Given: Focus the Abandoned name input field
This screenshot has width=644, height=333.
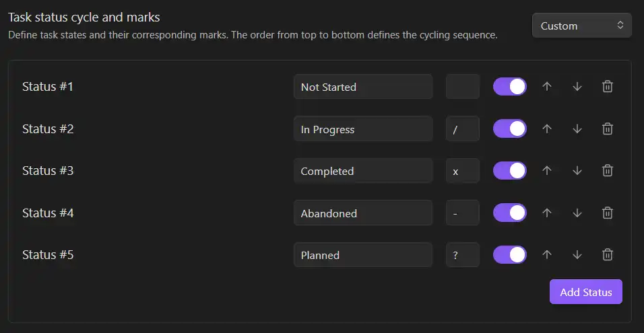Looking at the screenshot, I should [362, 213].
